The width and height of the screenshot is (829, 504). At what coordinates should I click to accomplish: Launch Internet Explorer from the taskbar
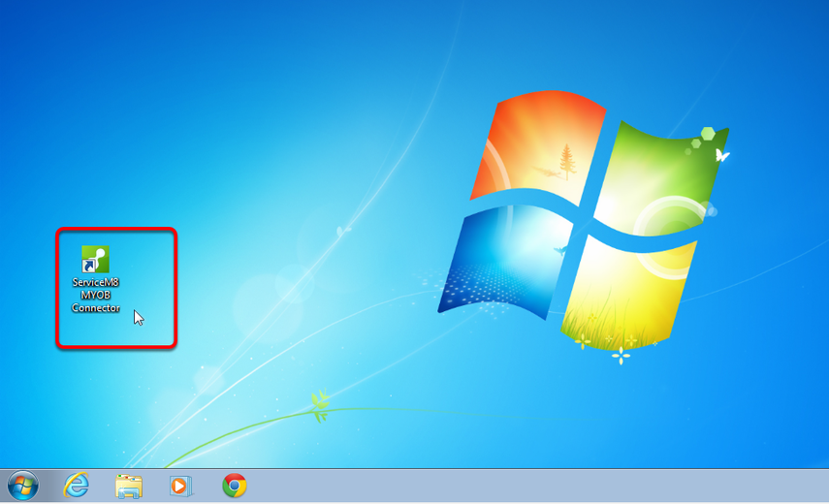[77, 485]
